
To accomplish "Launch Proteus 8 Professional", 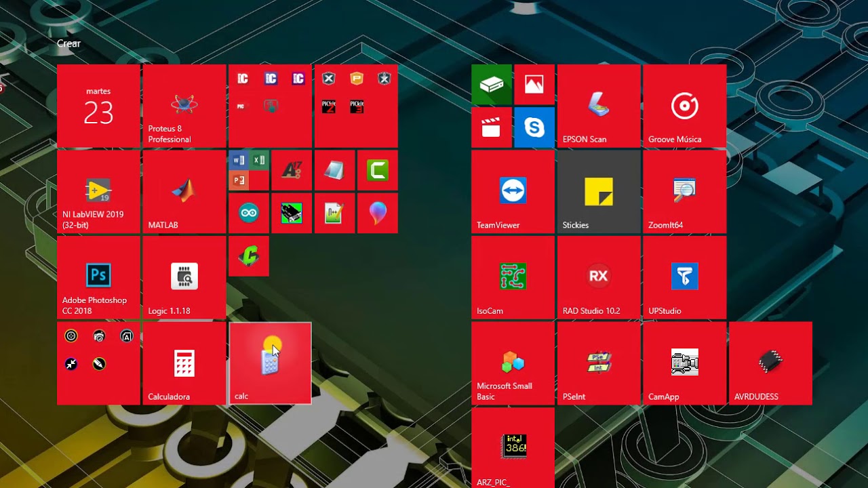I will tap(184, 106).
